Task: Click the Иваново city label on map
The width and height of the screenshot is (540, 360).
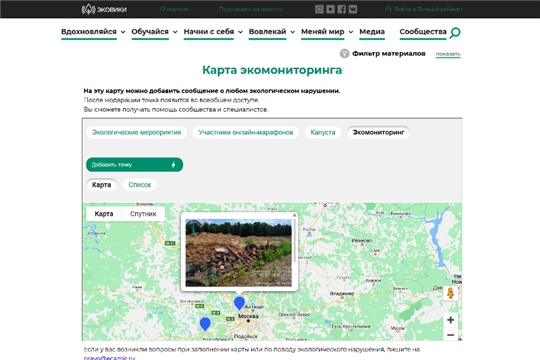Action: click(x=362, y=240)
